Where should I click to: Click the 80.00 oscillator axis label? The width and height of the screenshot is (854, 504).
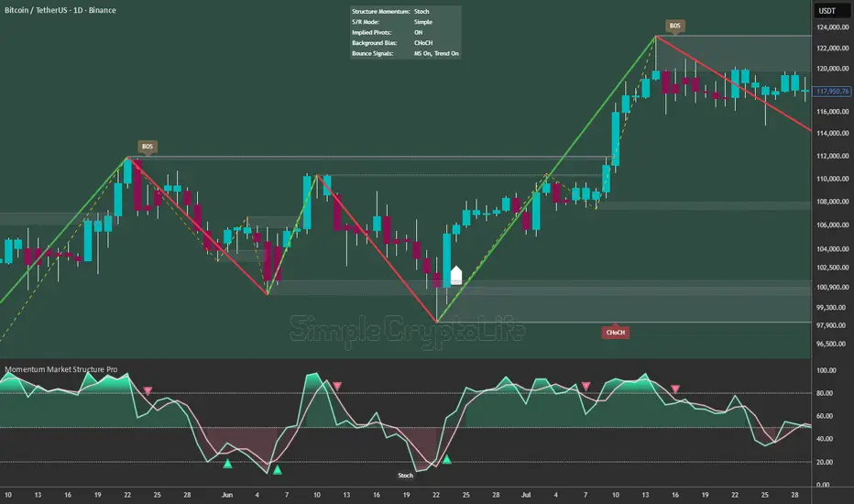point(826,393)
